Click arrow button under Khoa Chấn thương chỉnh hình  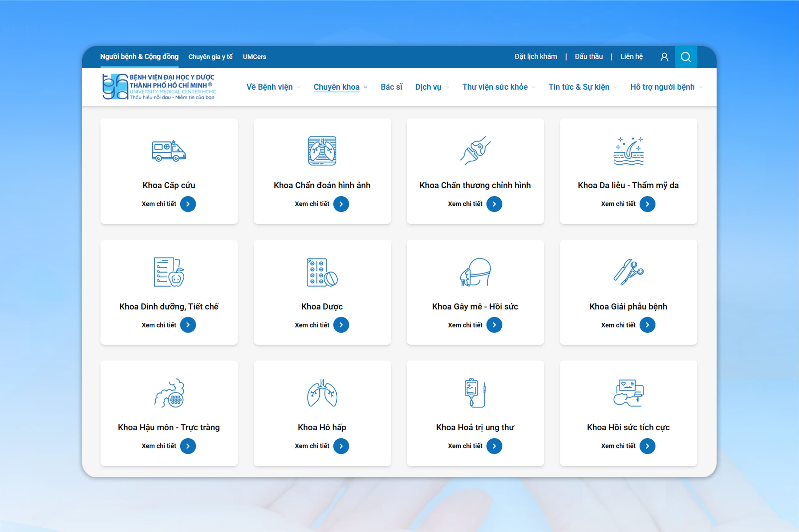click(x=494, y=204)
